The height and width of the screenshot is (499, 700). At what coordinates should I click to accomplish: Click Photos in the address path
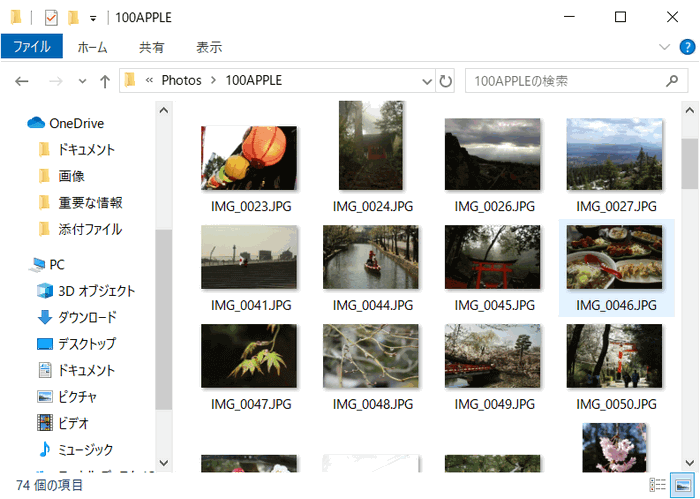(x=181, y=80)
